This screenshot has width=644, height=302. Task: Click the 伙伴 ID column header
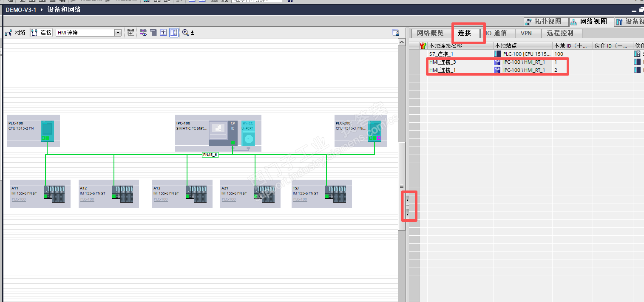pos(612,45)
